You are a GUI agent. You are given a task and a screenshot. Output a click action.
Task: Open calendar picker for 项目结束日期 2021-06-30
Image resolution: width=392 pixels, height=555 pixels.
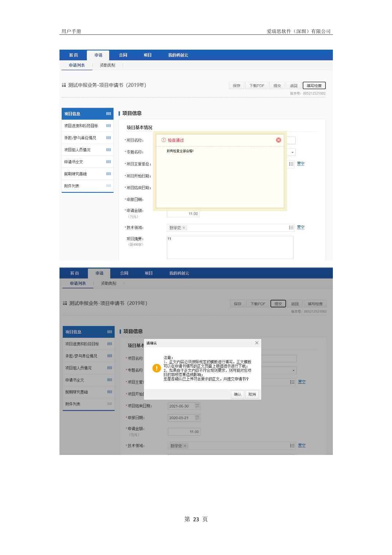(197, 406)
